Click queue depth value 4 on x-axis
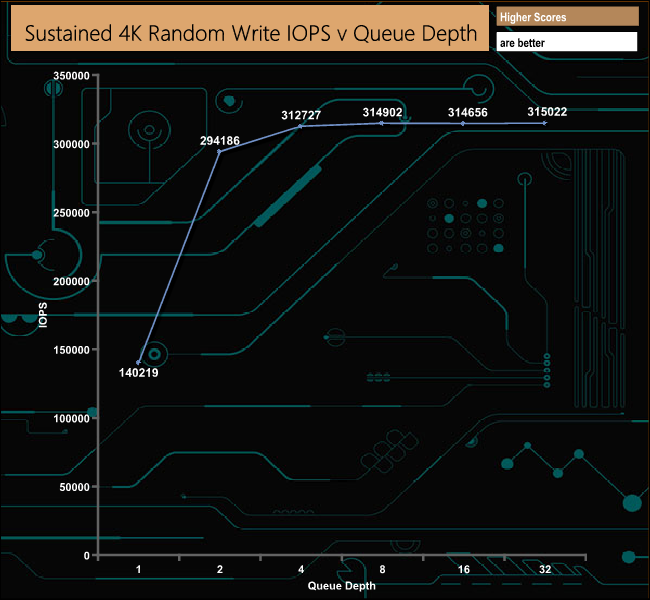Image resolution: width=650 pixels, height=600 pixels. pos(301,569)
